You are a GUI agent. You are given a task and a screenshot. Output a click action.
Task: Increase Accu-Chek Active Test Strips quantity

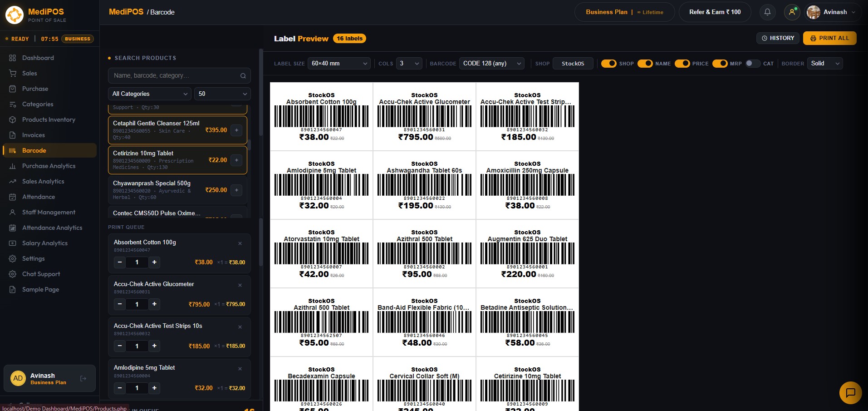154,346
